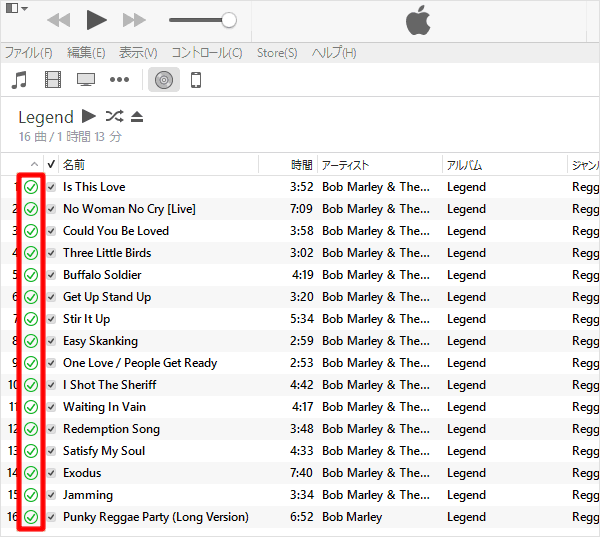Open the ファイル(F) menu
This screenshot has height=537, width=600.
pos(29,53)
